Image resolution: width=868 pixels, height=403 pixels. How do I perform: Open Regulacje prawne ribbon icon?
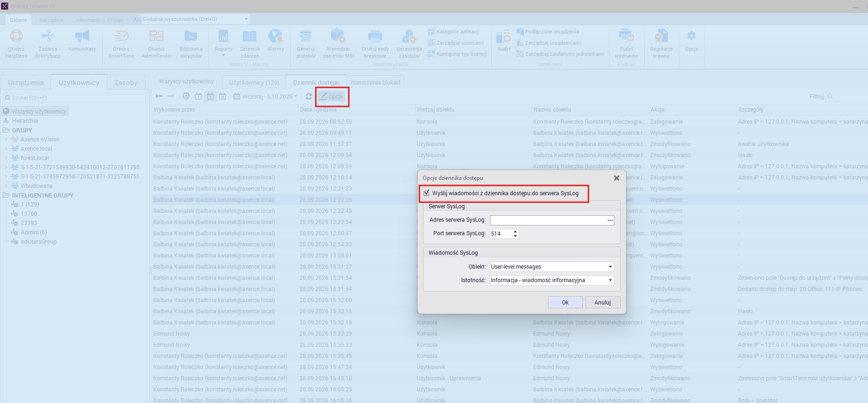661,44
